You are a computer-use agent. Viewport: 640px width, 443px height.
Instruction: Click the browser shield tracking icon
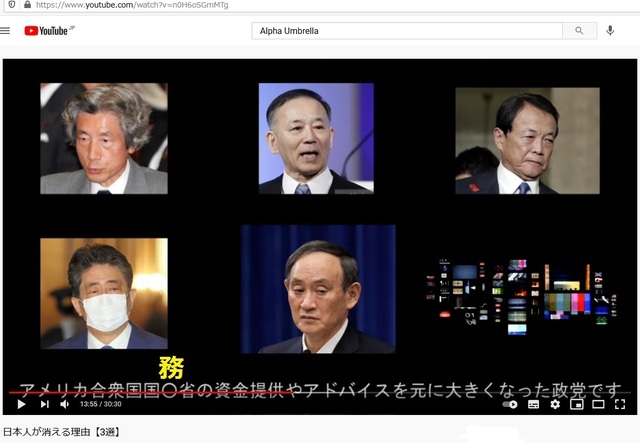10,5
